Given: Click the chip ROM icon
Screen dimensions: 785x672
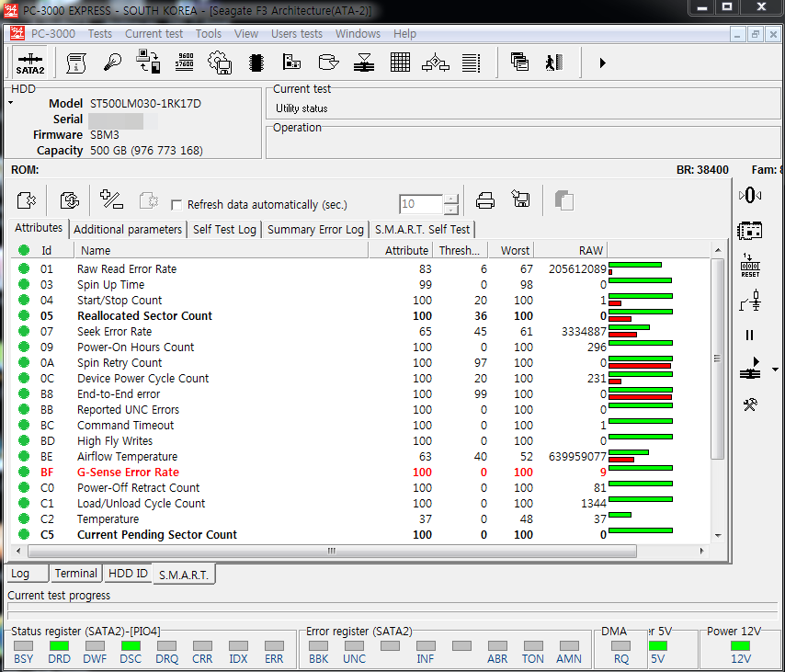Looking at the screenshot, I should pyautogui.click(x=256, y=63).
